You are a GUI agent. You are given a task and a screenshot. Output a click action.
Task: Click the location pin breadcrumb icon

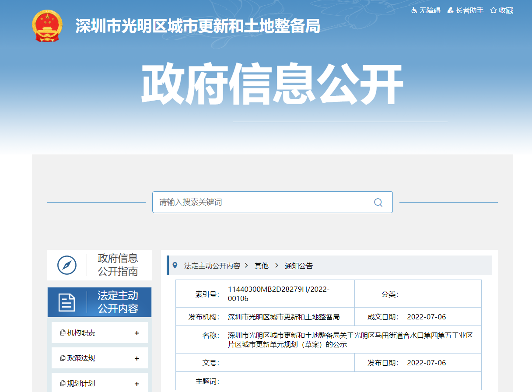click(x=175, y=265)
